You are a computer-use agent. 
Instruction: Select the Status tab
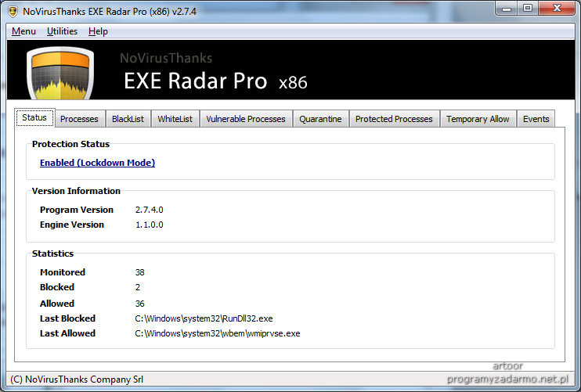34,117
